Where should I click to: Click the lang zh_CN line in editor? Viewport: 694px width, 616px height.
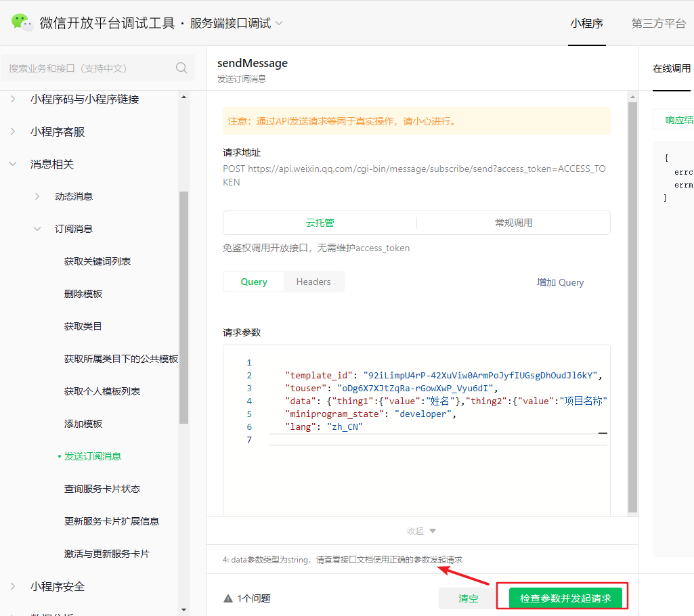324,426
